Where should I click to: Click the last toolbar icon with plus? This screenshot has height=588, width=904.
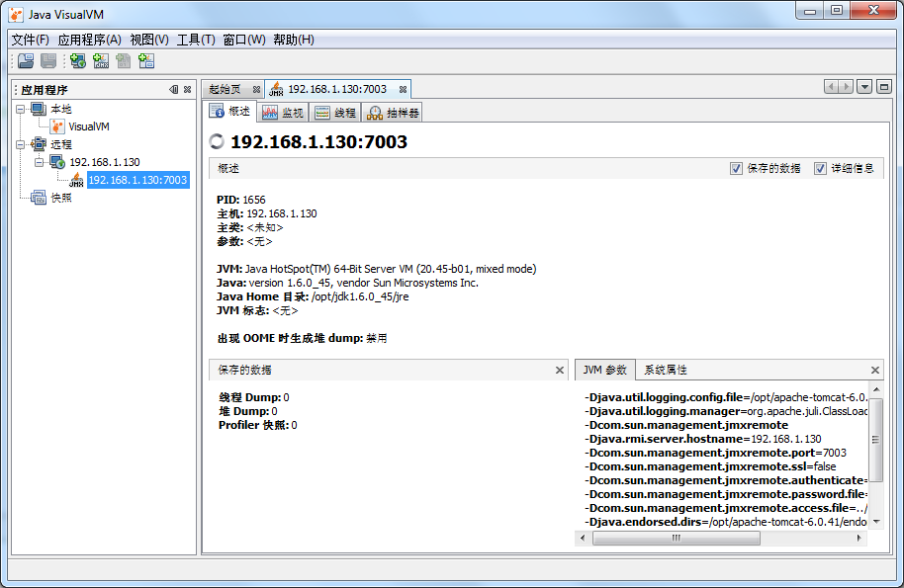click(146, 61)
